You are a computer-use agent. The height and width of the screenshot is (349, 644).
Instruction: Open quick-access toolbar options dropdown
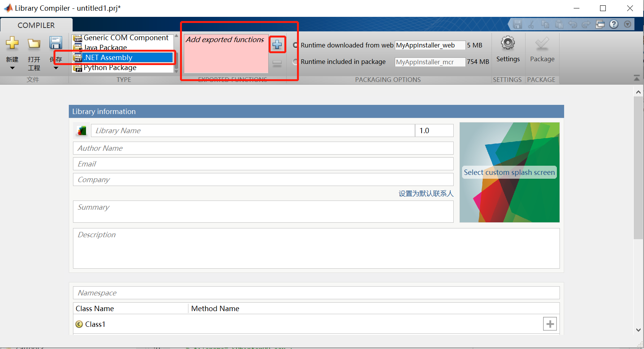coord(628,24)
